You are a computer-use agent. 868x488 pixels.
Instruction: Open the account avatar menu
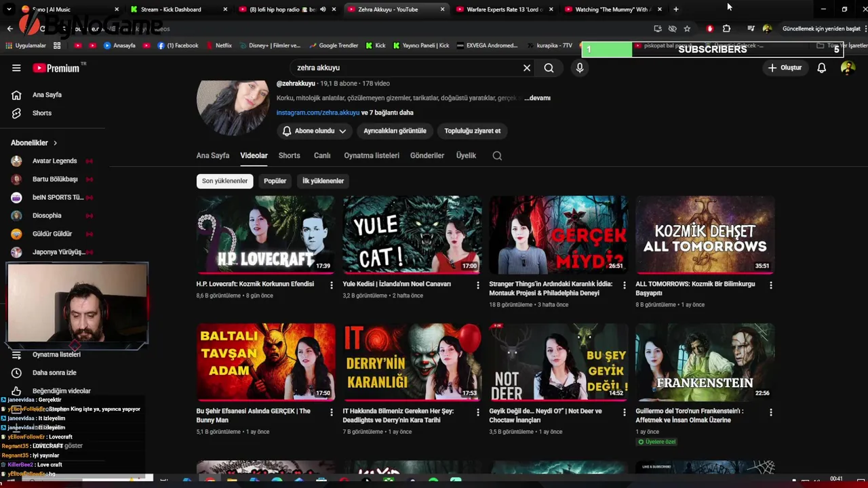click(x=847, y=68)
